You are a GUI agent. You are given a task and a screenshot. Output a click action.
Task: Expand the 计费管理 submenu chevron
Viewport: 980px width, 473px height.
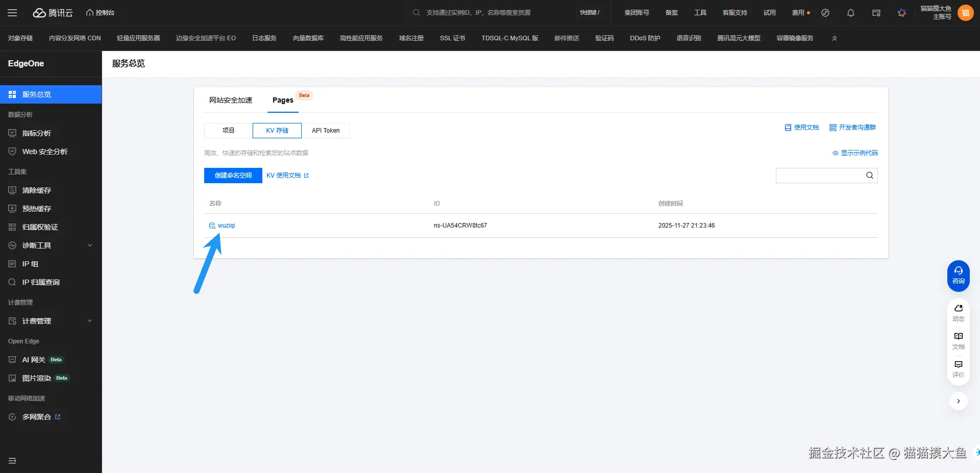pyautogui.click(x=90, y=321)
